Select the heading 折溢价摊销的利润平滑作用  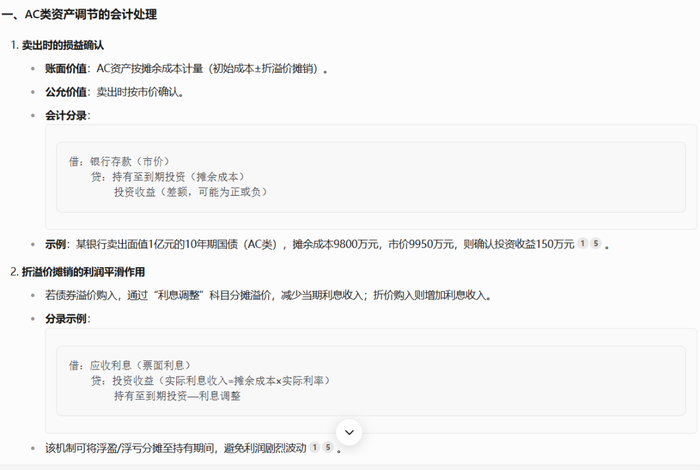[x=83, y=272]
